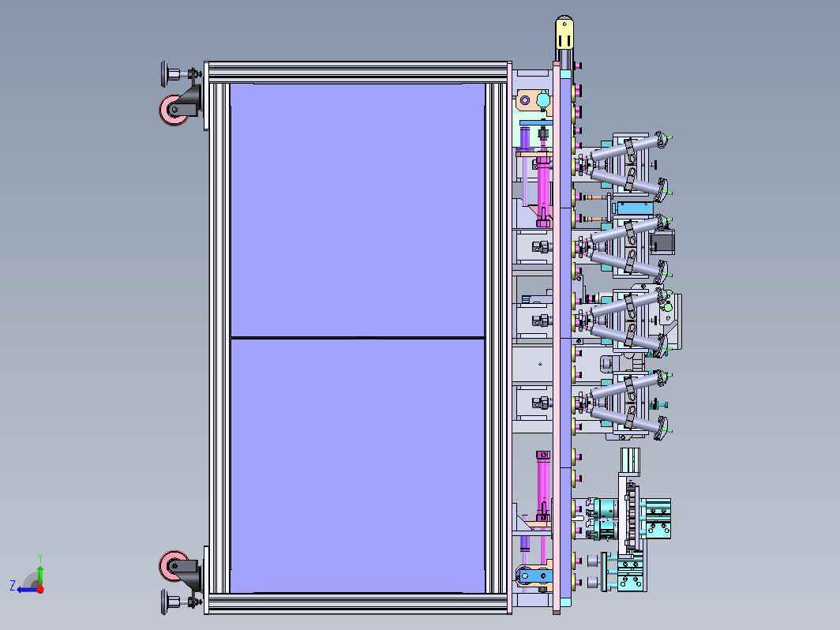840x630 pixels.
Task: Click the red X axis dot at the triad origin
Action: tap(40, 589)
